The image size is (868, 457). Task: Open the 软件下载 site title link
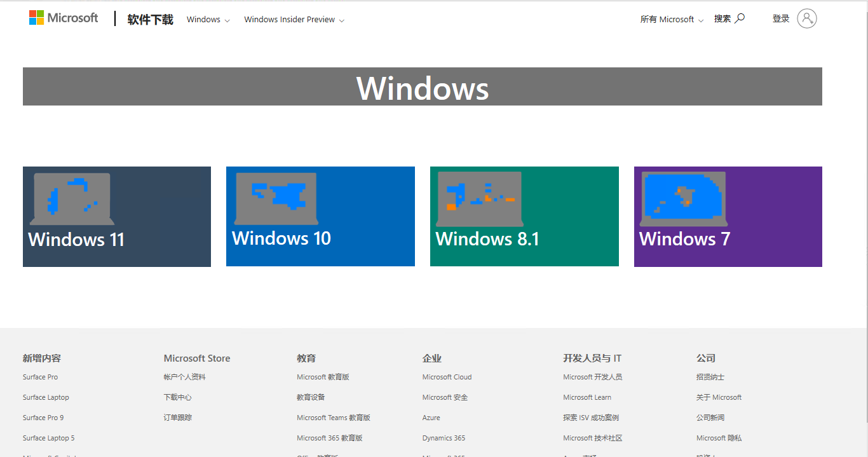[x=150, y=20]
